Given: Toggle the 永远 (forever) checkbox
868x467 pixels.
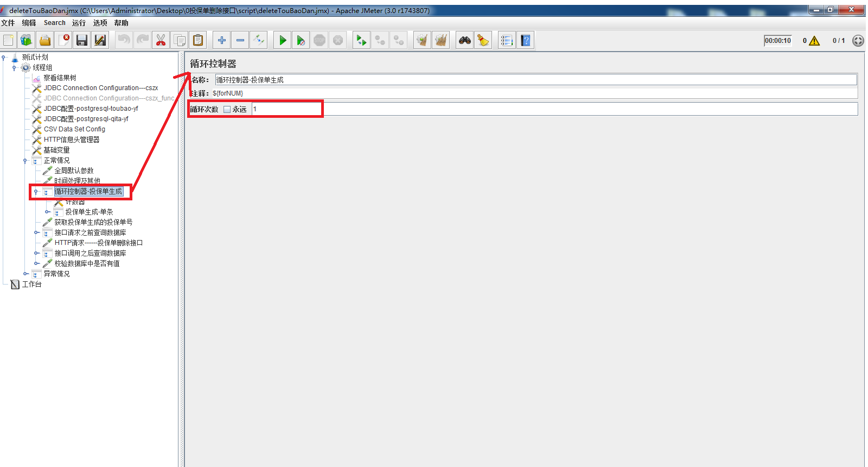Looking at the screenshot, I should (x=227, y=109).
